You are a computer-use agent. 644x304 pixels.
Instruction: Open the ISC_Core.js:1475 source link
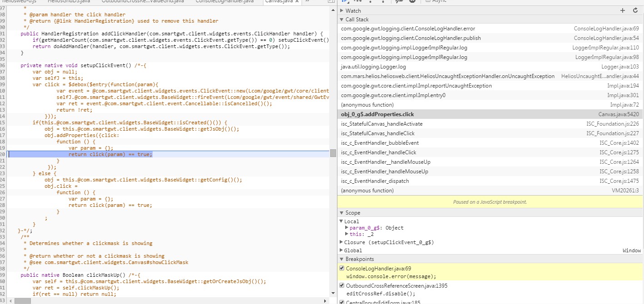pos(619,181)
